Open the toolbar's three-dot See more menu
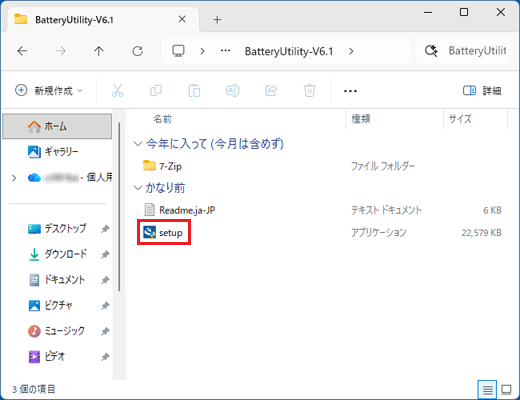520x400 pixels. click(350, 91)
